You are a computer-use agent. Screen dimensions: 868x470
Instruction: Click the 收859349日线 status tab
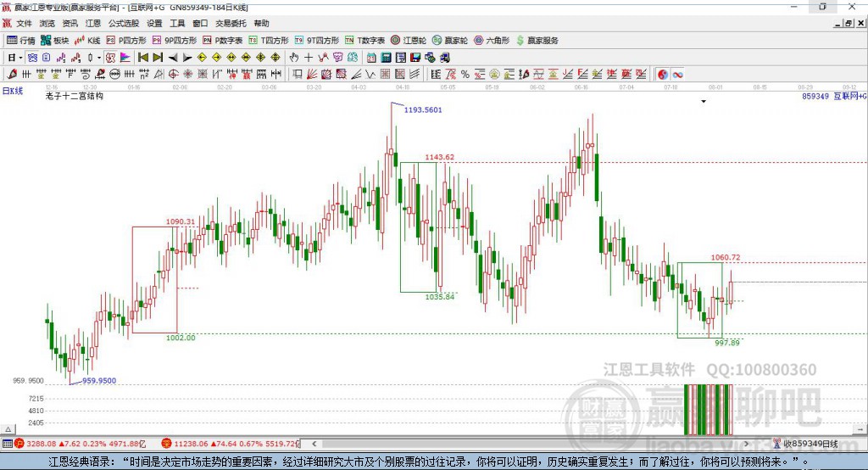[806, 444]
